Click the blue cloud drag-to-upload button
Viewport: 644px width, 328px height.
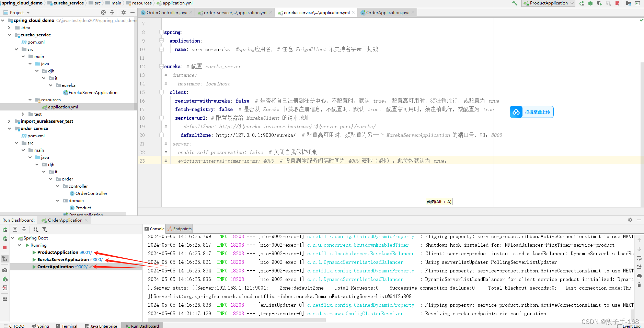point(531,112)
